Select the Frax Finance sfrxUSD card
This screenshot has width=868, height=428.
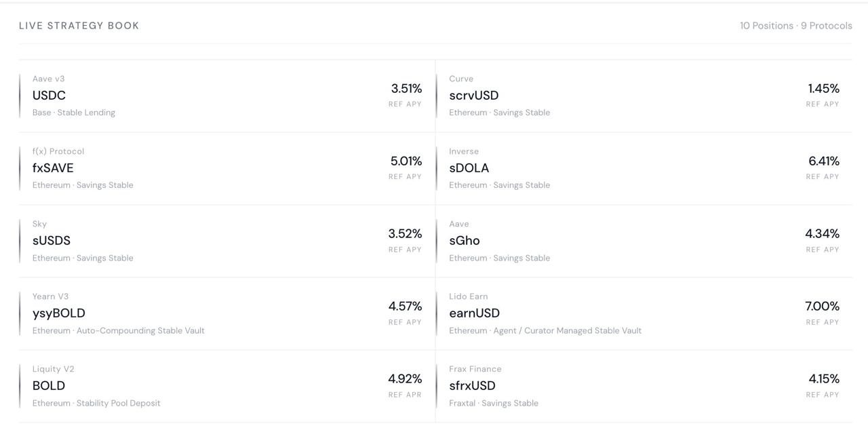pos(644,386)
